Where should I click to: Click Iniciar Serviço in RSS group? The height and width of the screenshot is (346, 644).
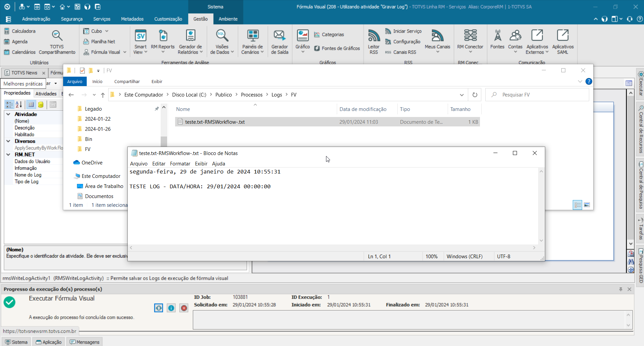[x=403, y=31]
